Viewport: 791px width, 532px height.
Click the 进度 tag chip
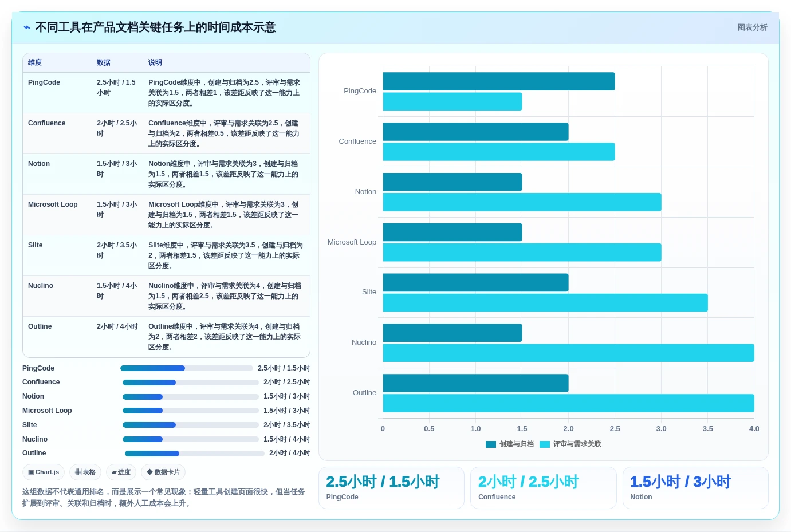point(121,472)
